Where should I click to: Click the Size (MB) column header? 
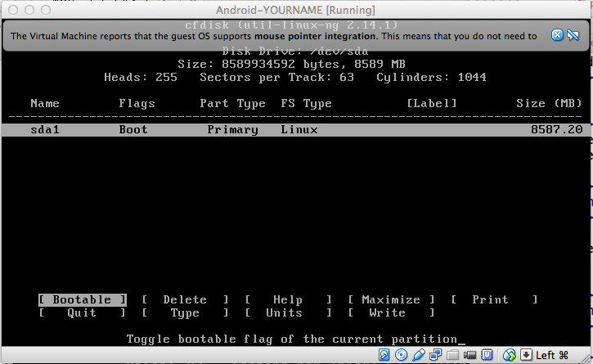pyautogui.click(x=549, y=103)
